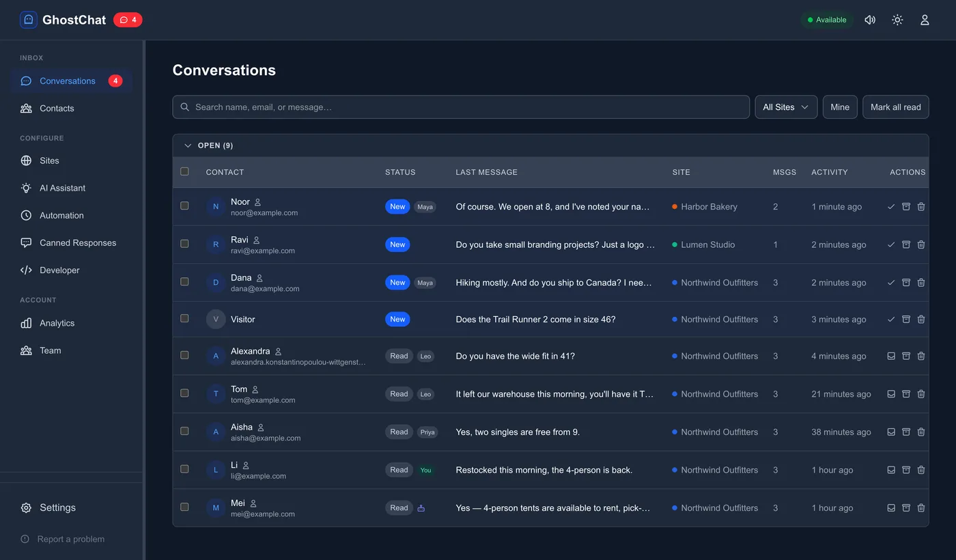The image size is (956, 560).
Task: Mark Noor's conversation as read
Action: pos(891,207)
